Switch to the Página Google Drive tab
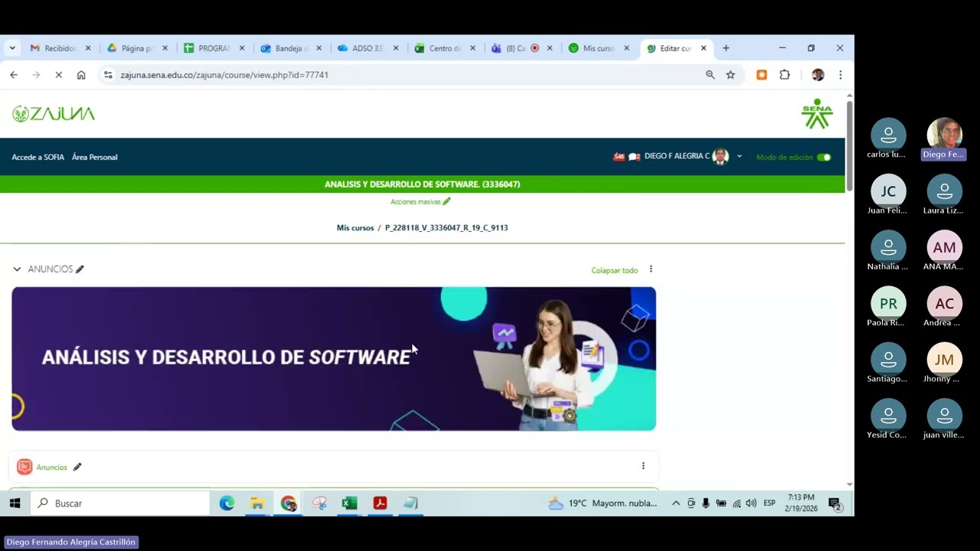 137,48
